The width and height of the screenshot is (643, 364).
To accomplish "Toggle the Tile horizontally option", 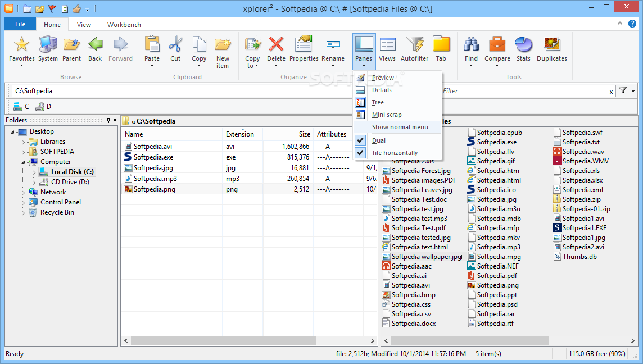I will [397, 153].
